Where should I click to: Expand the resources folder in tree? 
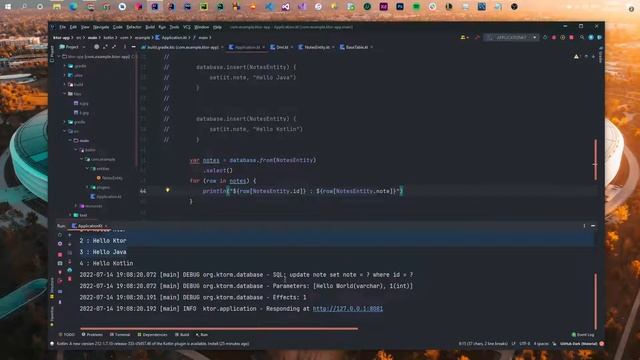[x=76, y=206]
